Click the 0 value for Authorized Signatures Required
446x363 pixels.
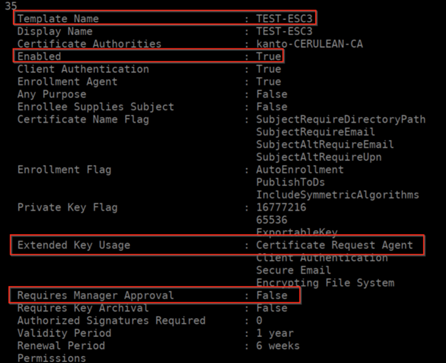259,321
